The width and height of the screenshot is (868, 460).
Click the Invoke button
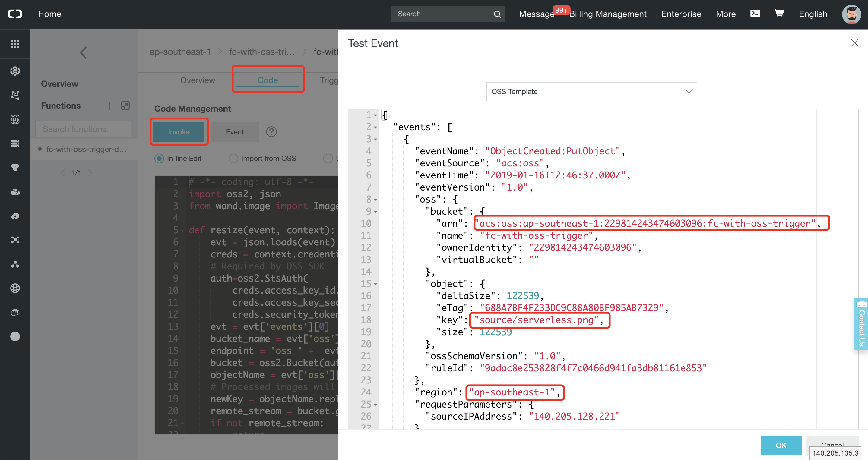pos(179,132)
